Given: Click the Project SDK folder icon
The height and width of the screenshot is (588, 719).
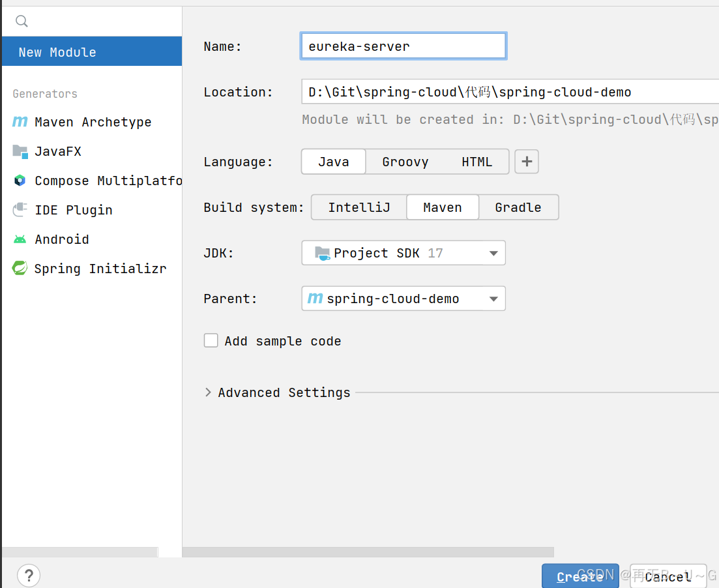Looking at the screenshot, I should 323,253.
